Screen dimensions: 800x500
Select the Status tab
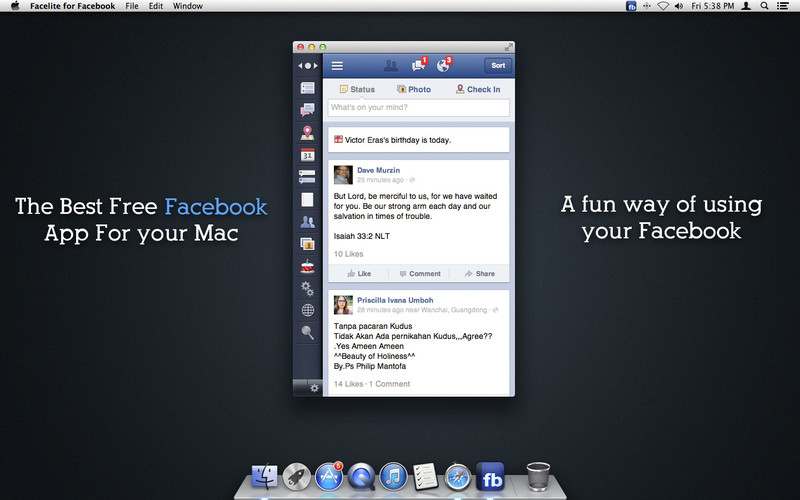(x=357, y=89)
